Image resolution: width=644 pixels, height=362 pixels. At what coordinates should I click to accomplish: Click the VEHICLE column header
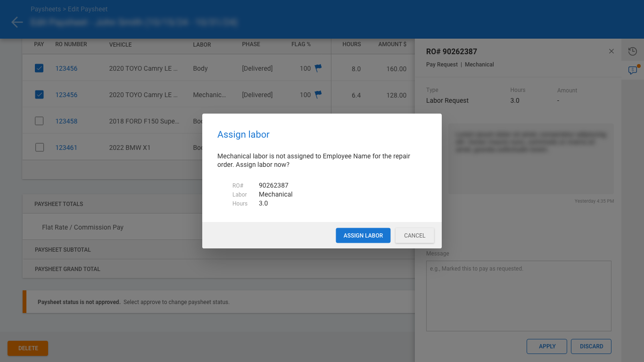(120, 45)
